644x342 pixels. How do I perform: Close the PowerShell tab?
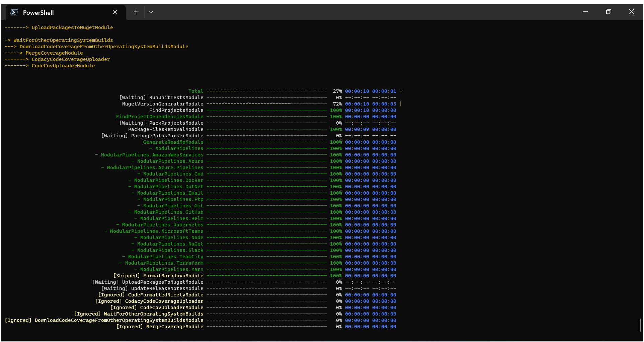[x=115, y=12]
